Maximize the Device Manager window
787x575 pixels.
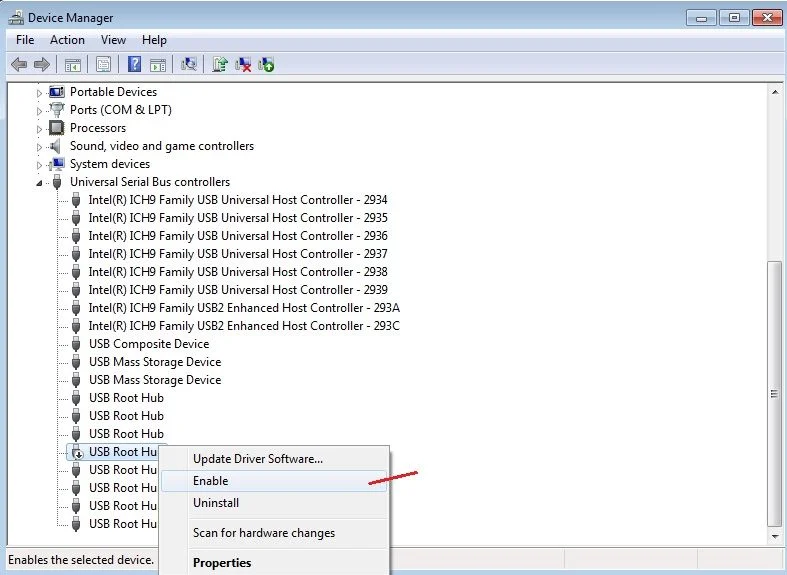(734, 18)
